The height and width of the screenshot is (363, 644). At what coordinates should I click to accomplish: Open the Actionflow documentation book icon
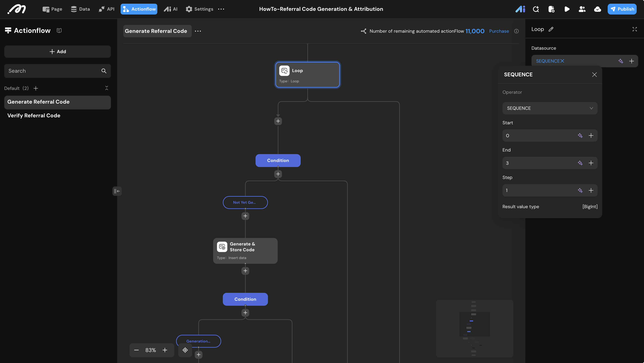coord(59,31)
